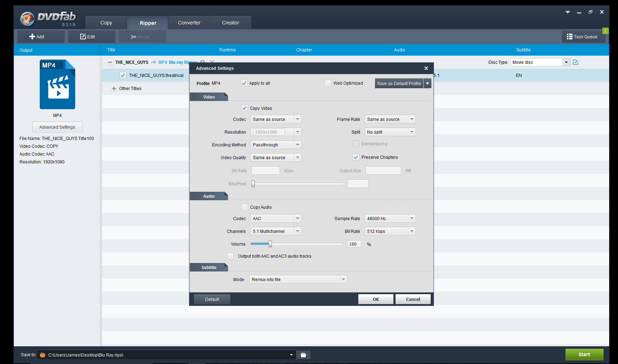Open the Channels dropdown
The image size is (618, 364).
point(276,231)
